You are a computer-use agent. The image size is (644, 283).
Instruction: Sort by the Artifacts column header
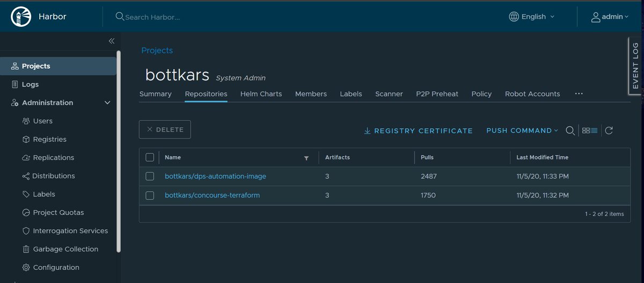(x=337, y=157)
